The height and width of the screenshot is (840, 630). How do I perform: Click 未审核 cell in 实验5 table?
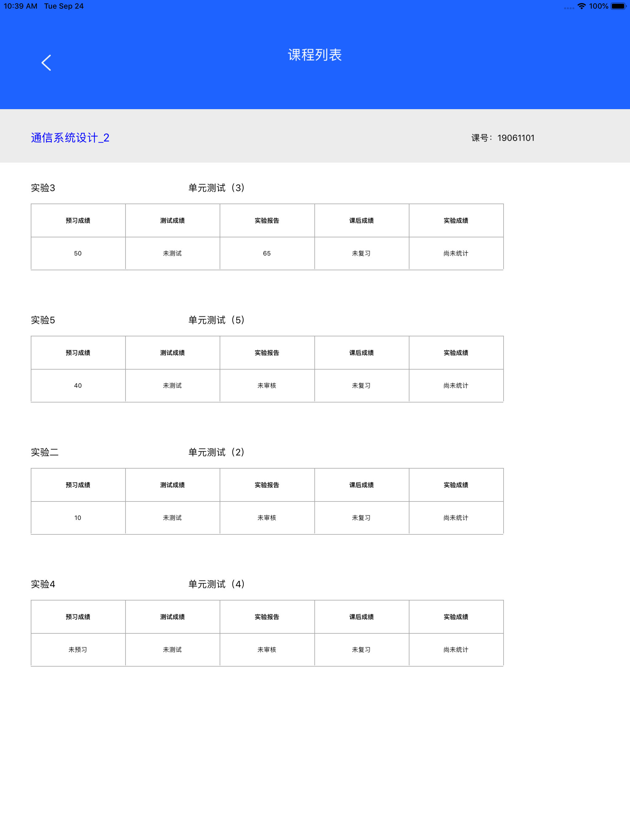pyautogui.click(x=267, y=386)
